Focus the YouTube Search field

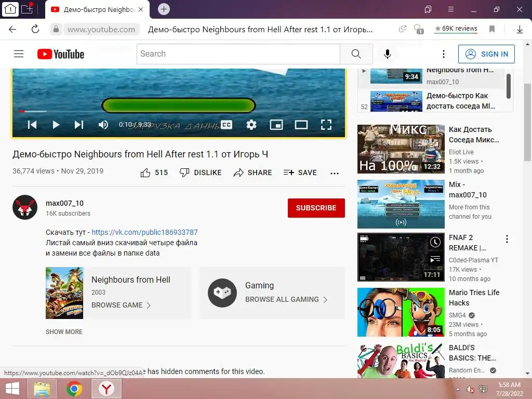pyautogui.click(x=238, y=54)
